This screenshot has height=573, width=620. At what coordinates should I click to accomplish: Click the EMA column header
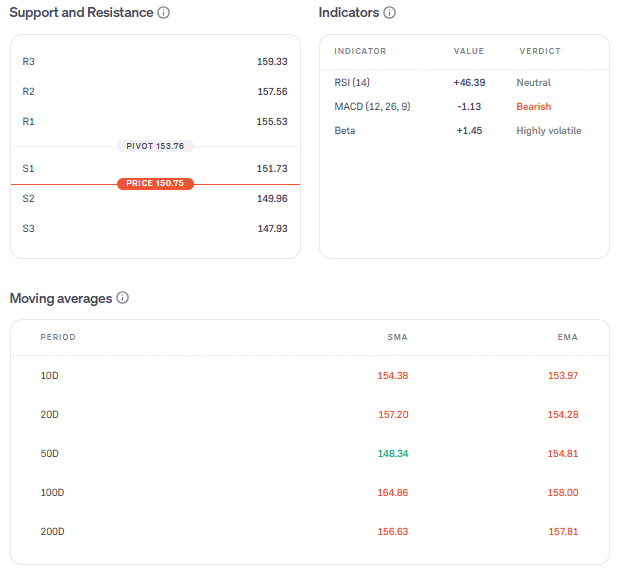click(x=567, y=337)
